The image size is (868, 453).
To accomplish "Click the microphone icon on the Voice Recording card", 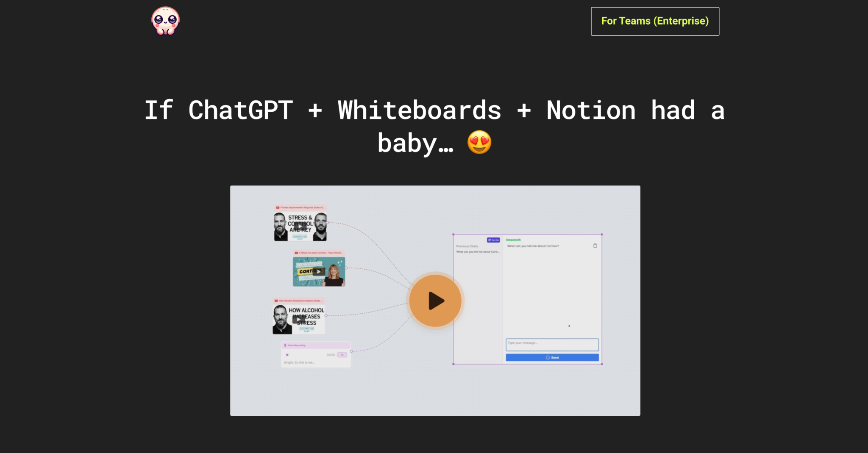I will pyautogui.click(x=285, y=345).
